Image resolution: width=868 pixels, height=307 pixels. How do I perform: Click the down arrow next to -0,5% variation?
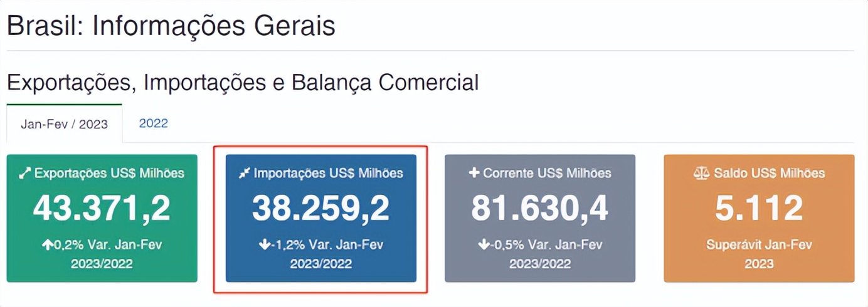(484, 245)
